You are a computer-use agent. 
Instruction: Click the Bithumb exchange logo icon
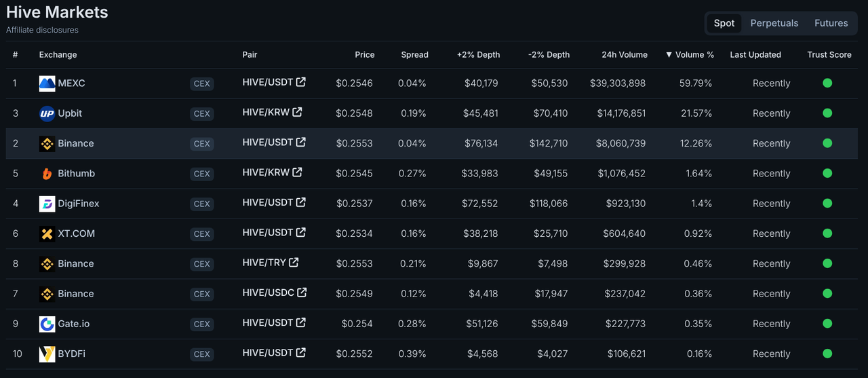47,174
